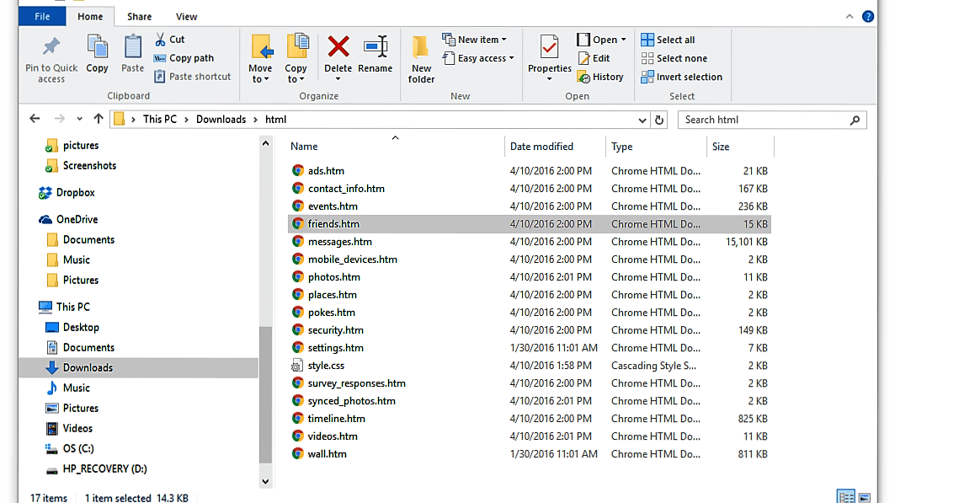This screenshot has height=503, width=980.
Task: Open the View ribbon tab
Action: tap(187, 16)
